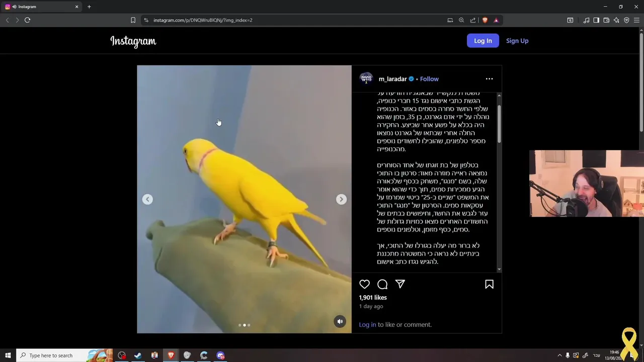Screen dimensions: 644x362
Task: Open the browser hamburger main menu
Action: pyautogui.click(x=636, y=20)
